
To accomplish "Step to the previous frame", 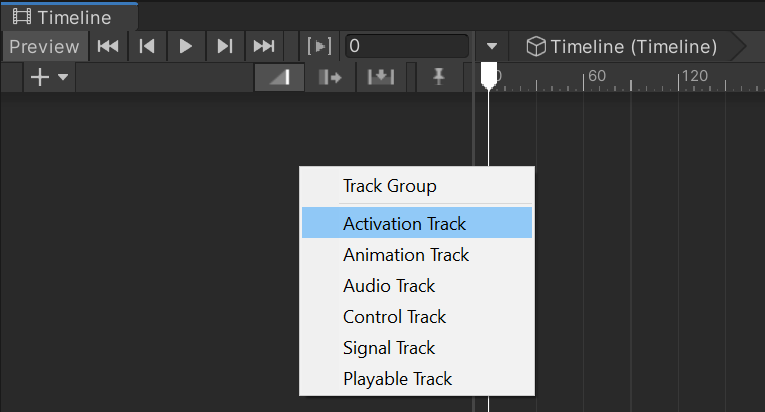I will [x=147, y=46].
